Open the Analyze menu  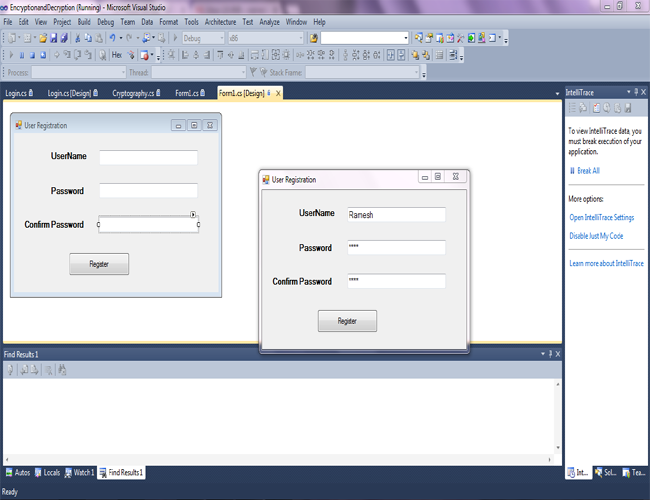(269, 22)
